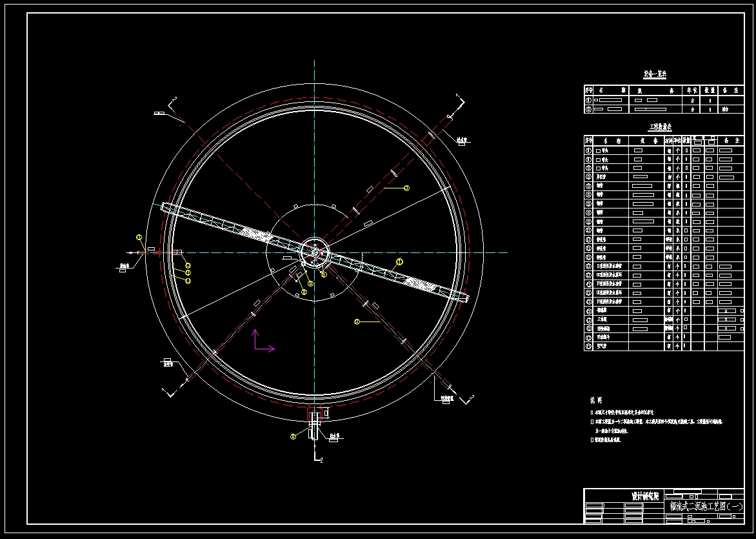Select the yellow callout balloon on lower-right pipe leader

[x=357, y=321]
